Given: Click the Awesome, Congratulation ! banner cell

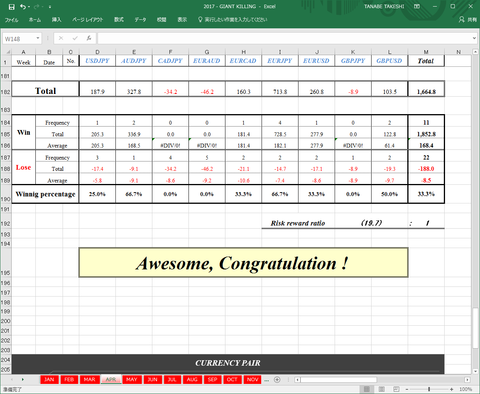Looking at the screenshot, I should pos(243,263).
